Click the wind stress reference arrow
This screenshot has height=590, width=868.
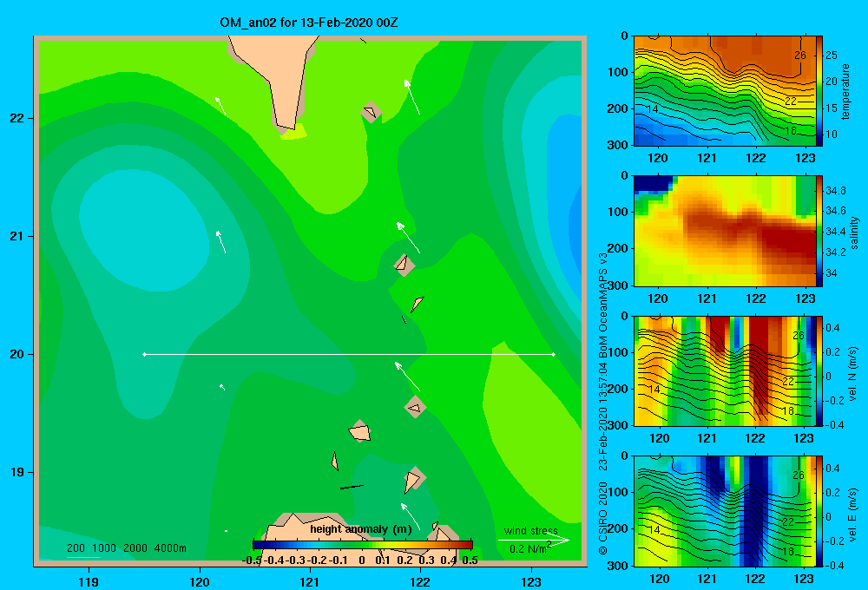[534, 541]
